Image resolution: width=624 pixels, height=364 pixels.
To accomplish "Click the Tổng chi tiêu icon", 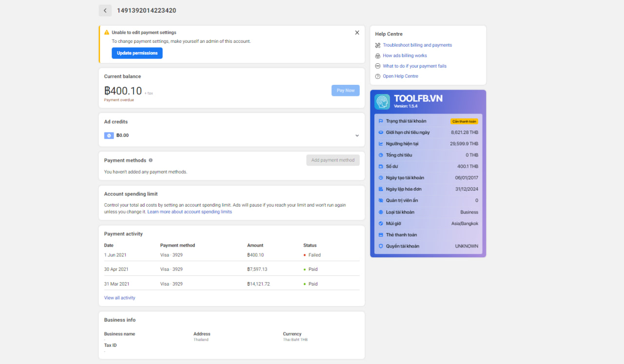I will [x=381, y=155].
